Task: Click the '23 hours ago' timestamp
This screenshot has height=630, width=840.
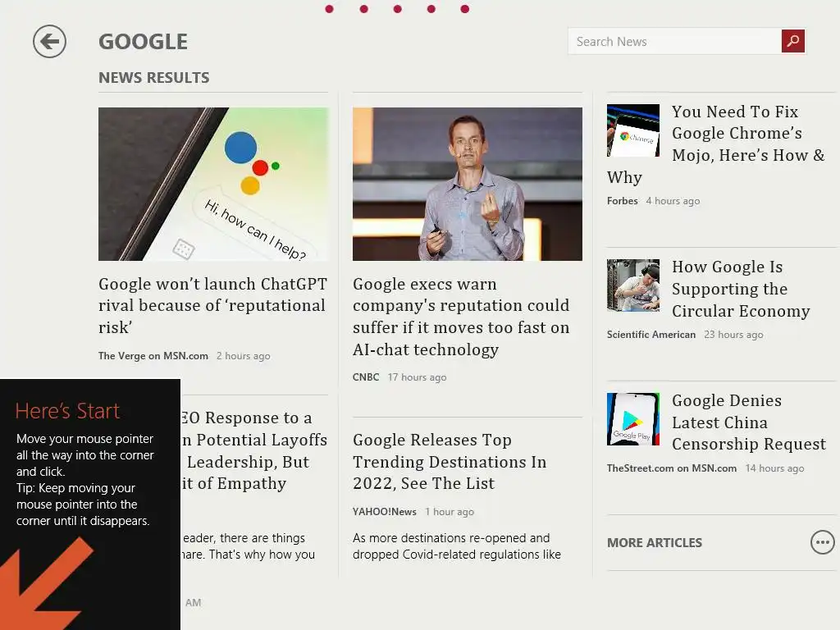Action: click(x=733, y=335)
